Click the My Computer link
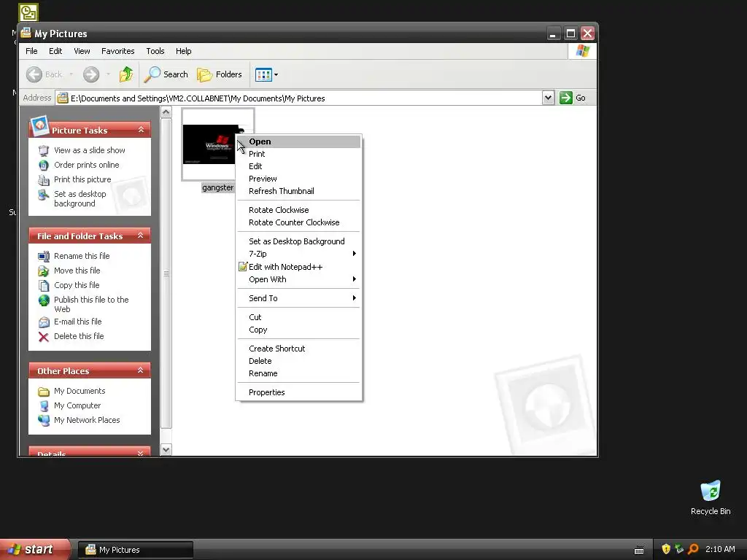The width and height of the screenshot is (747, 560). click(77, 405)
